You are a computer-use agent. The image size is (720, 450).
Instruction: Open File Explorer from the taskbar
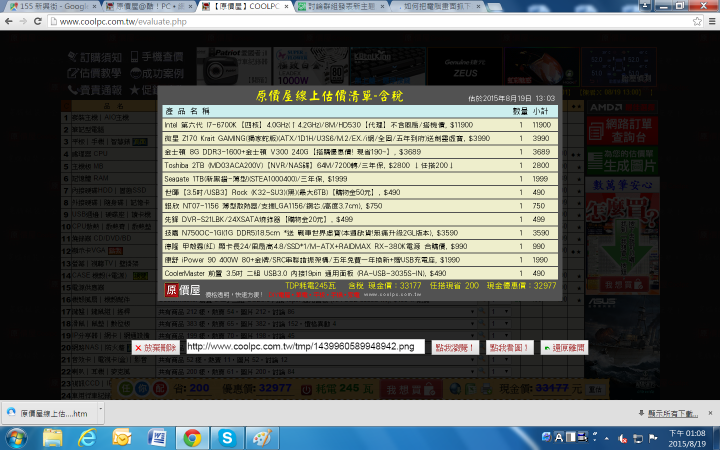[x=52, y=439]
